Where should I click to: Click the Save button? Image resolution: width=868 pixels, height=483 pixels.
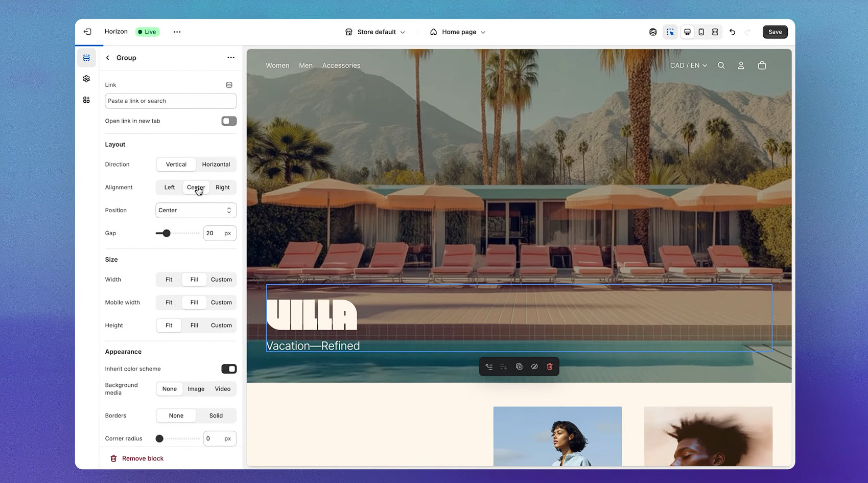coord(775,32)
